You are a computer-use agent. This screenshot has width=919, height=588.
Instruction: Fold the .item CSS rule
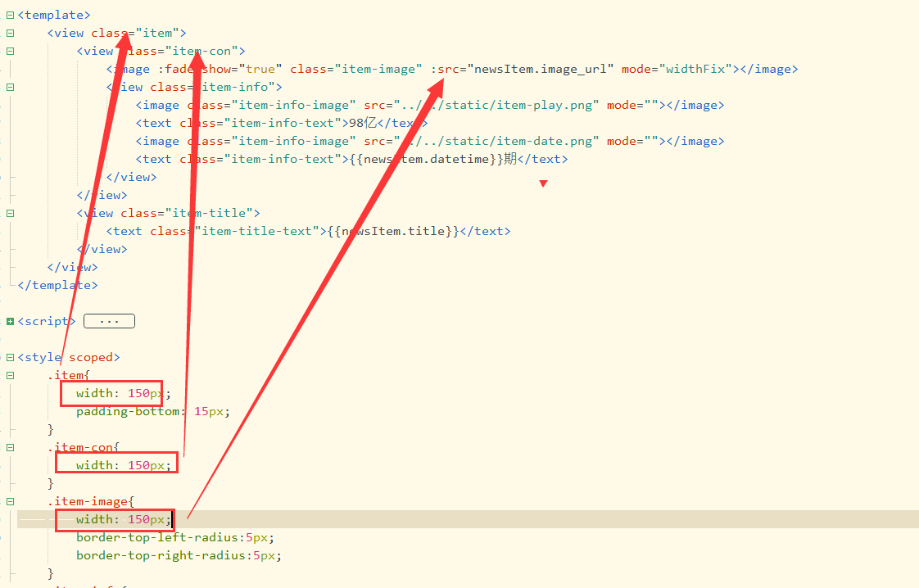click(10, 375)
